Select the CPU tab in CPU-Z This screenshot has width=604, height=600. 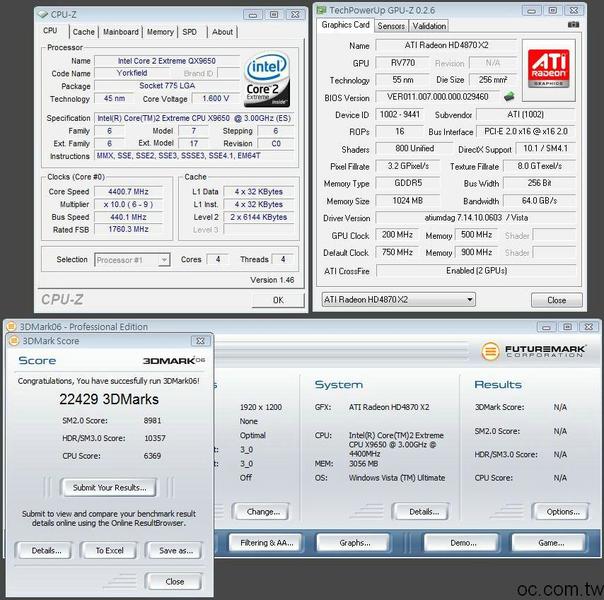[x=50, y=30]
